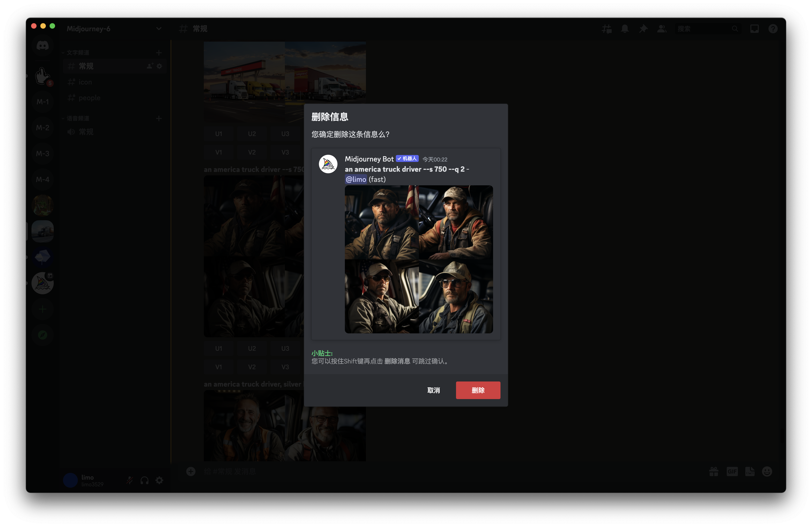Collapse the 语音频道 category
812x527 pixels.
(78, 118)
